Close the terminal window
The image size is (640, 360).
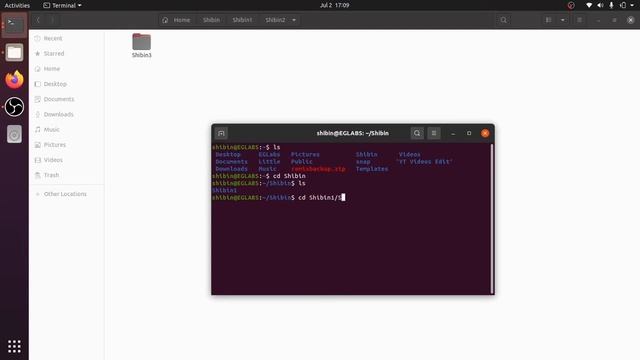[x=485, y=133]
